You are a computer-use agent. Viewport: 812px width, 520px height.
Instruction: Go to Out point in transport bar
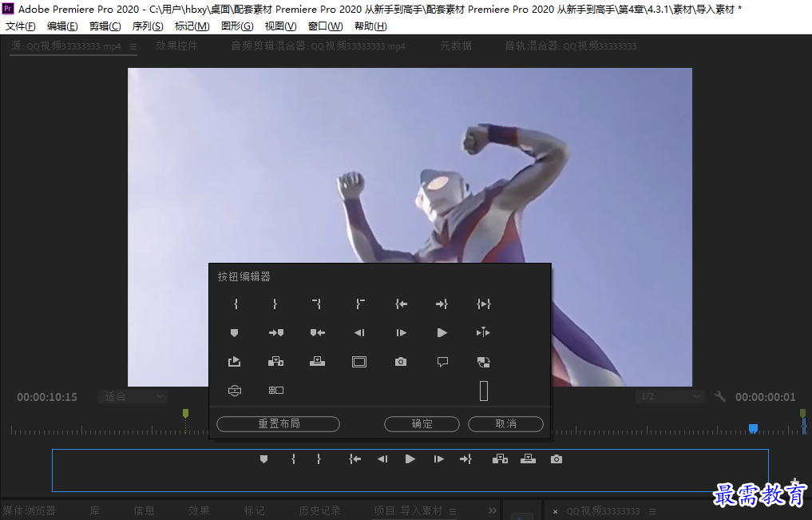point(465,458)
